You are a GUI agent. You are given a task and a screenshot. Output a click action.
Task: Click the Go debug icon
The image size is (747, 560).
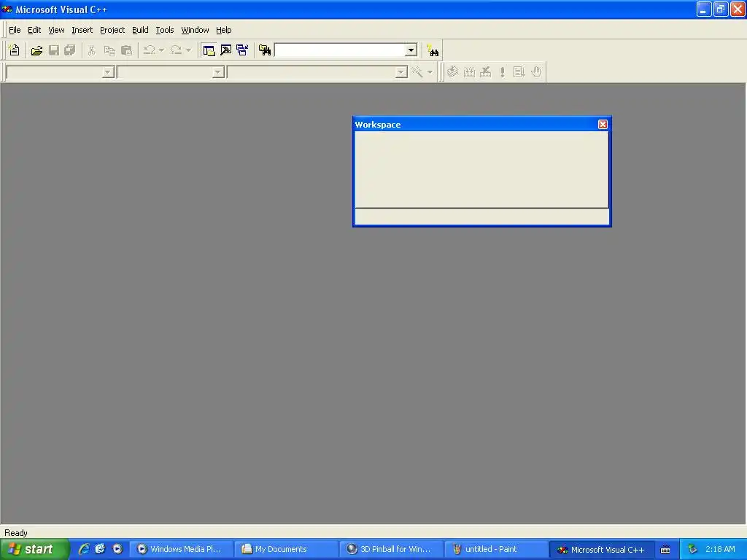tap(519, 72)
